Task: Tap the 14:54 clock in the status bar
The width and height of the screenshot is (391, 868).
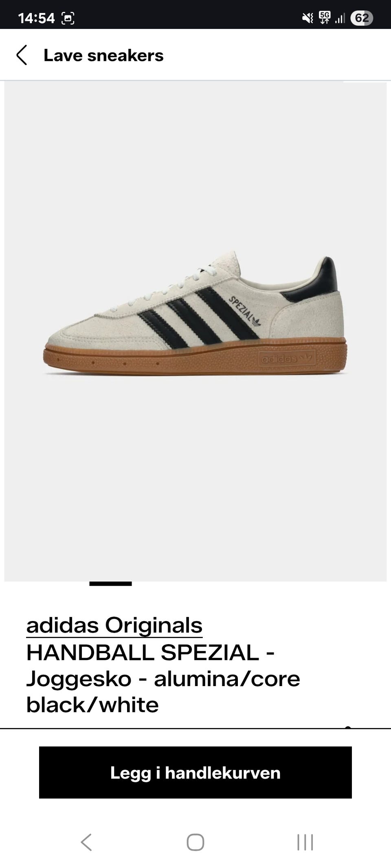Action: coord(36,18)
